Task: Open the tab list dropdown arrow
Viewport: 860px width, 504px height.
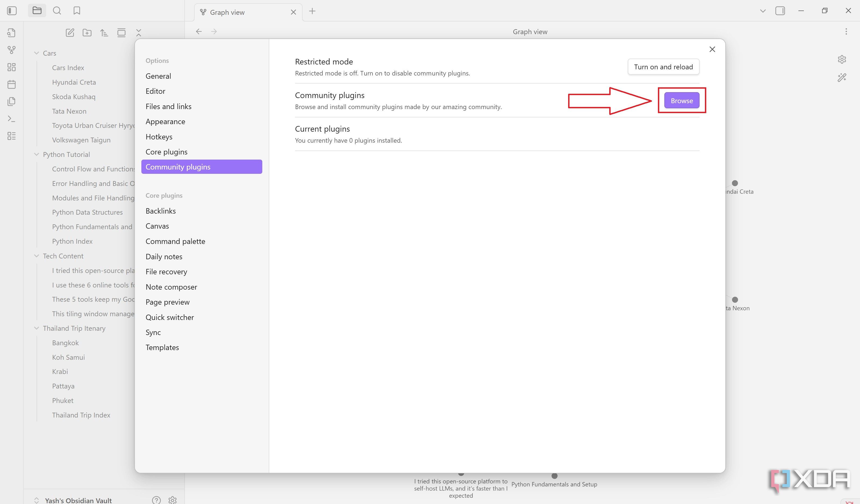Action: [763, 11]
